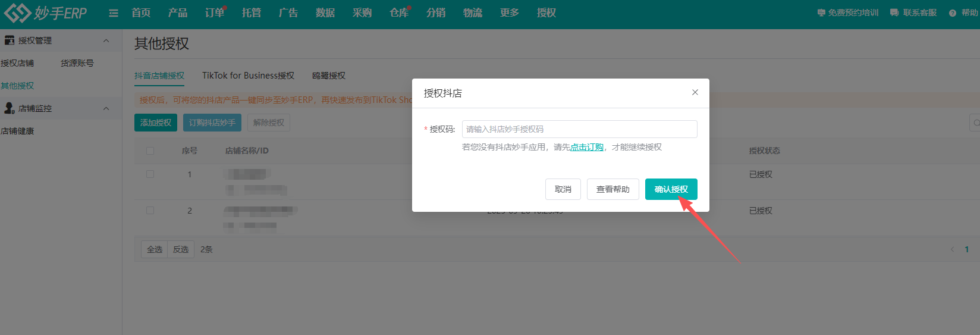Click page number 1 in pagination

(x=967, y=249)
